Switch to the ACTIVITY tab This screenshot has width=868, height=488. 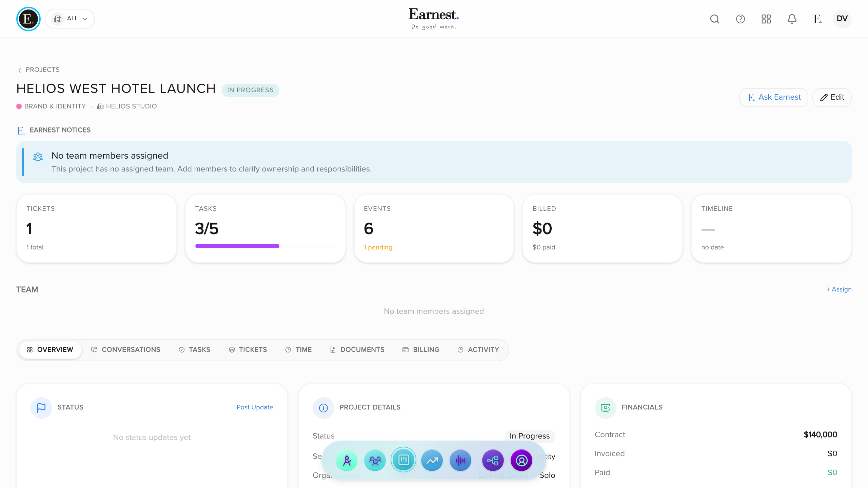click(478, 350)
